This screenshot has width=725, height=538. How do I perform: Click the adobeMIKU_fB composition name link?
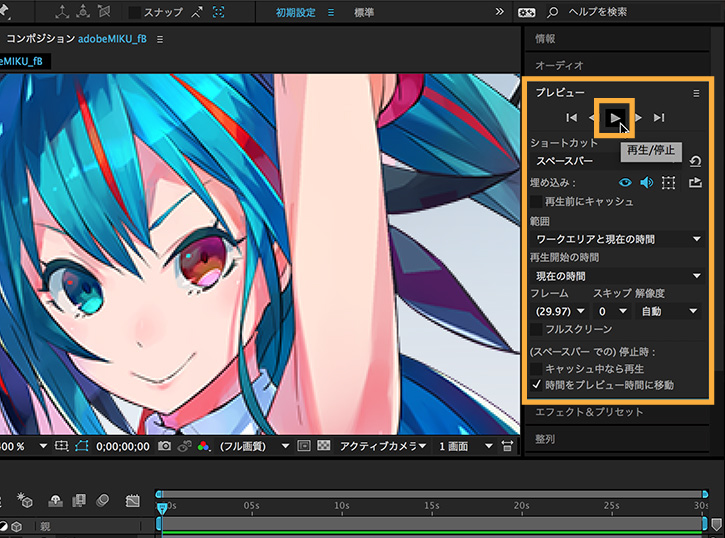click(x=112, y=39)
